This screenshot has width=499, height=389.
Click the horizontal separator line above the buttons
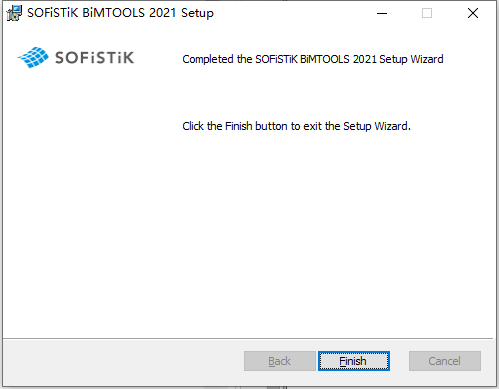(248, 339)
